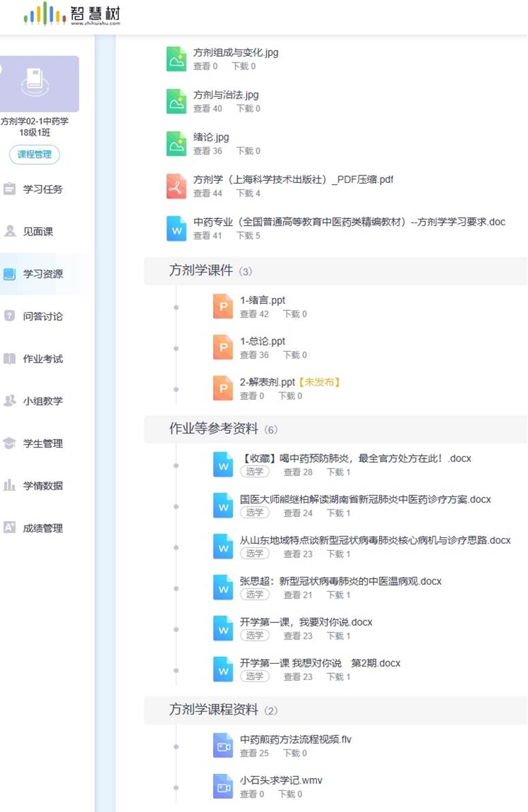The width and height of the screenshot is (528, 812).
Task: Open 作业考试 sidebar icon
Action: click(x=10, y=358)
